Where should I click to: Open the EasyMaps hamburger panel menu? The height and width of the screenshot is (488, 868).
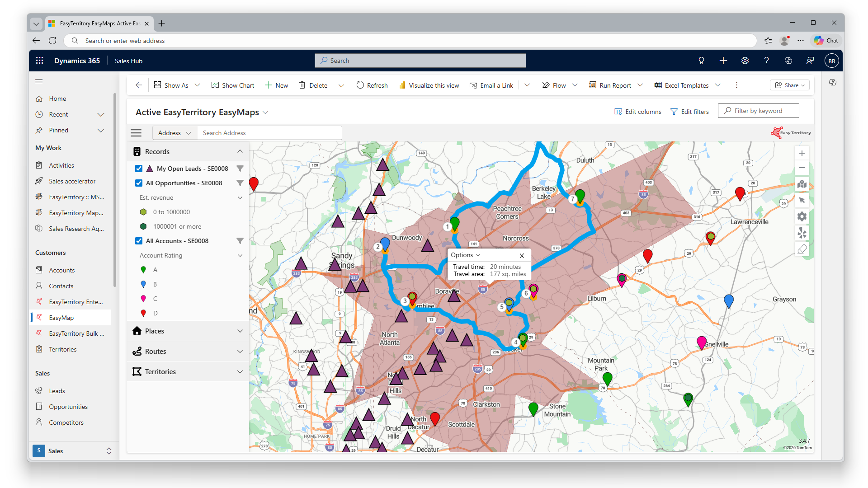[136, 133]
